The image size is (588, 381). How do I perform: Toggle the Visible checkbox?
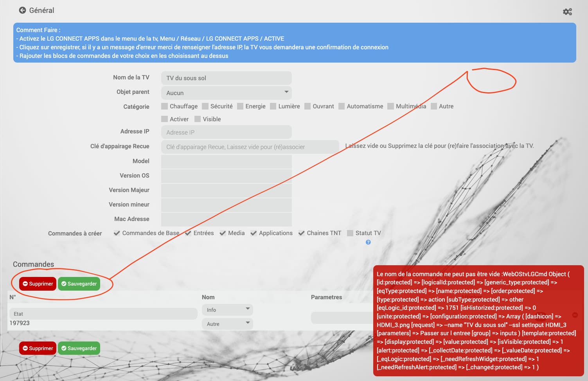[198, 119]
